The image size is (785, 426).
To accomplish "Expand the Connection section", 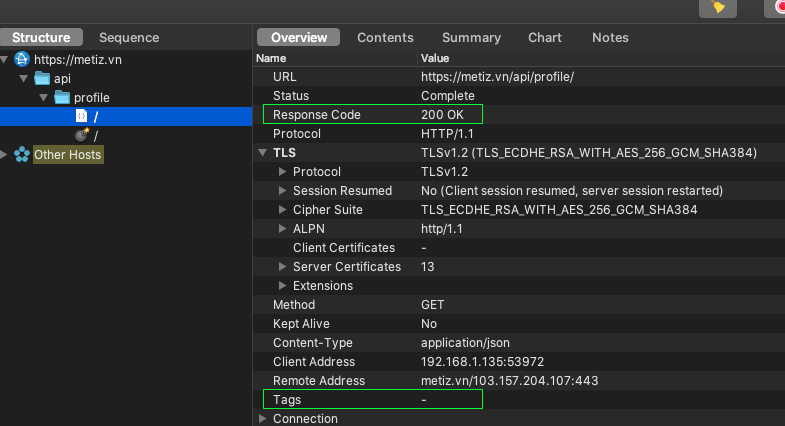I will click(x=262, y=418).
